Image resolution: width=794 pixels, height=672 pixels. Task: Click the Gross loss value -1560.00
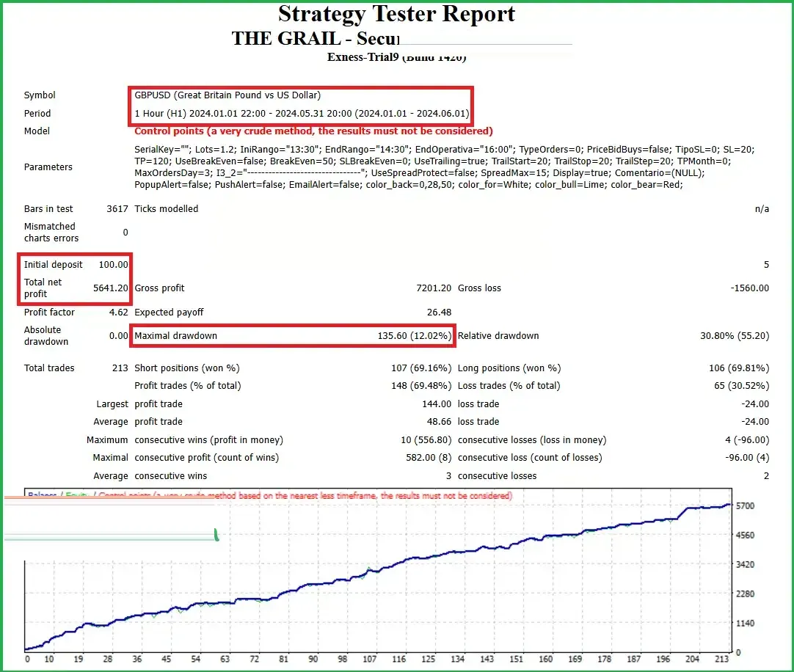(749, 288)
